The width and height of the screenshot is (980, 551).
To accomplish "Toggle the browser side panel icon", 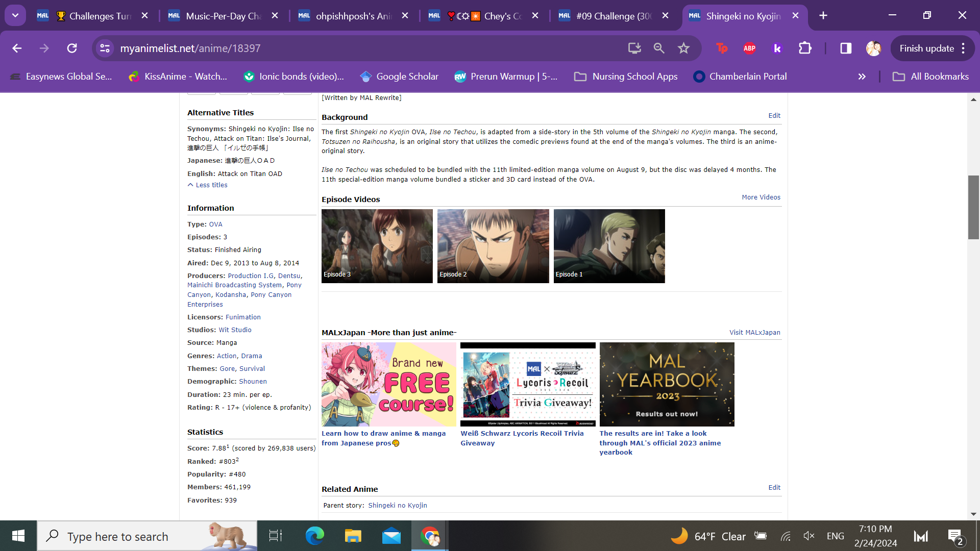I will [x=846, y=48].
